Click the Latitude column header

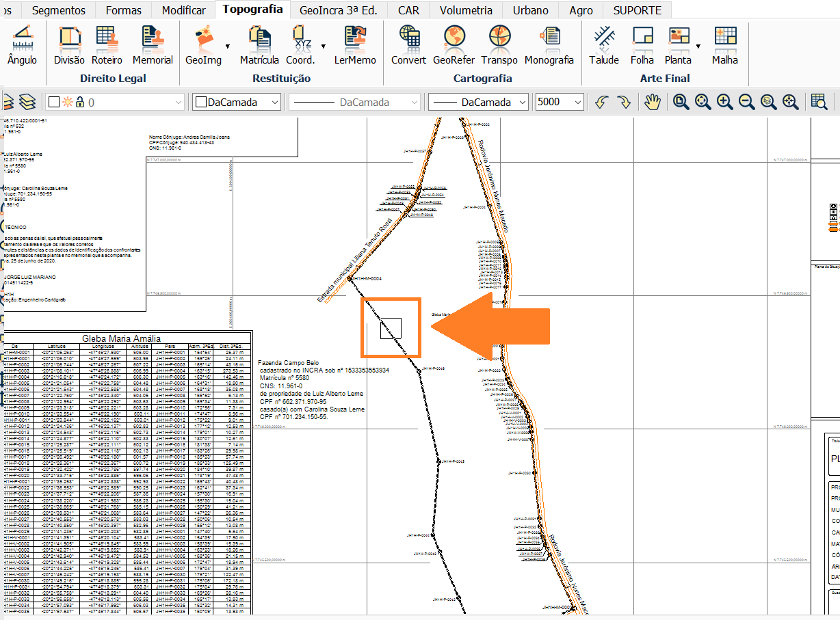(58, 347)
